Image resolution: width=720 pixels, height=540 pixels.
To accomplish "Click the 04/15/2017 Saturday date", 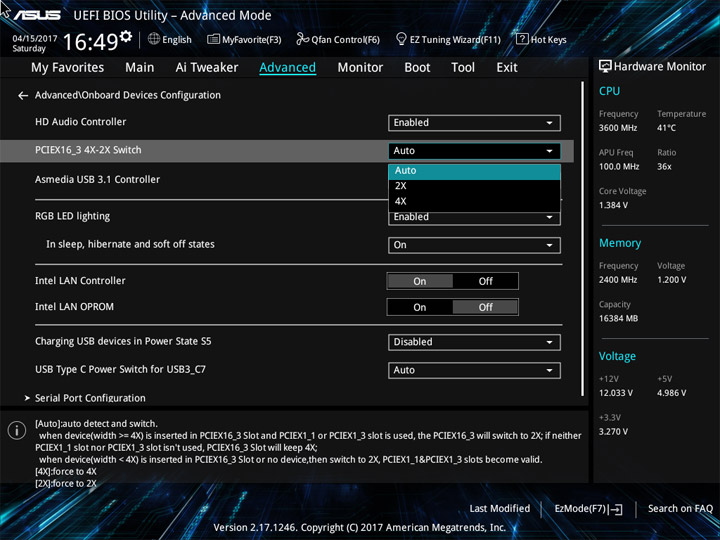I will 34,43.
